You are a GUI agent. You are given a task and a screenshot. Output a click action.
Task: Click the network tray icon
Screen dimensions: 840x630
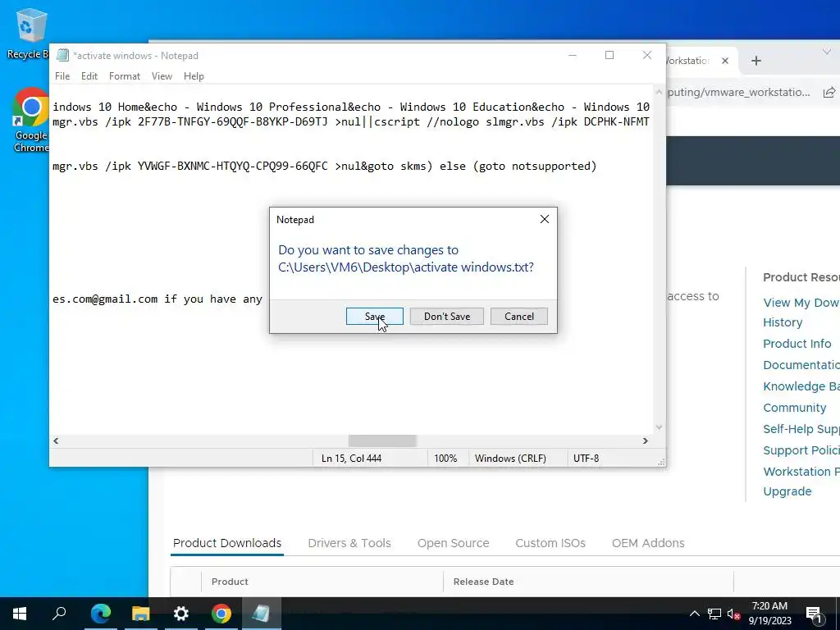coord(714,614)
